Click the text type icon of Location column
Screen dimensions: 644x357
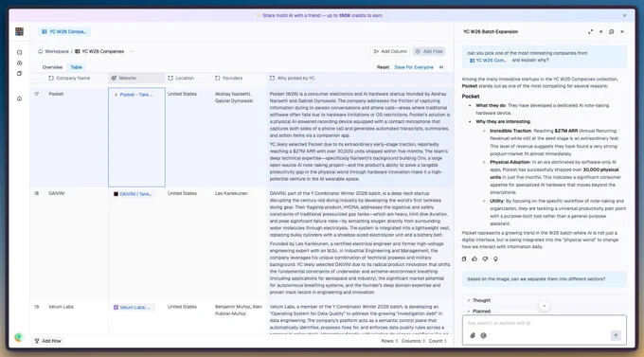[x=170, y=78]
